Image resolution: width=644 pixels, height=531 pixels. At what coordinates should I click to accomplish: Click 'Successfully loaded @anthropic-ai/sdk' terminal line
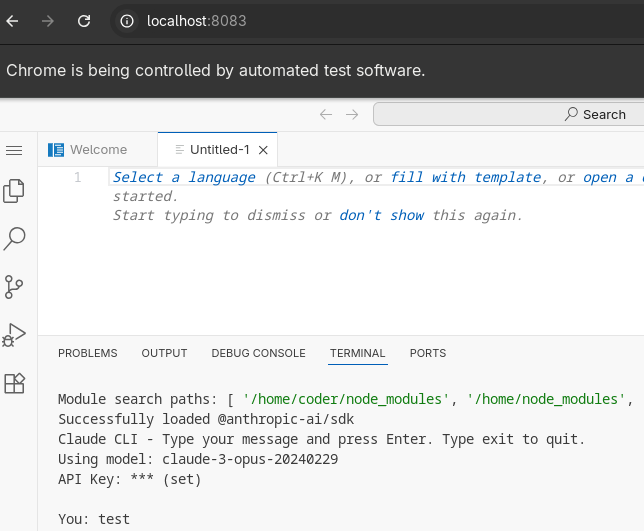206,419
